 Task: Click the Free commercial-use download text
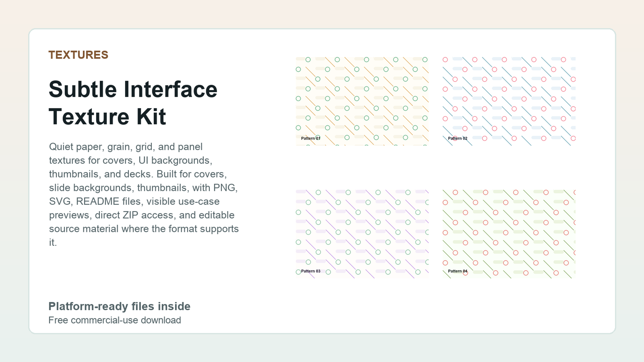115,320
